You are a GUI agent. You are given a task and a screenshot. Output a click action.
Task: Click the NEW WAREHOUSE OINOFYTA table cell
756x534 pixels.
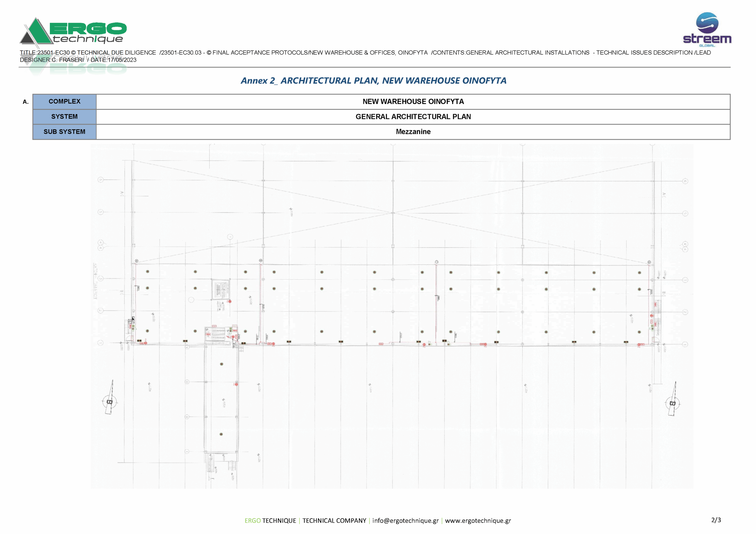click(413, 101)
